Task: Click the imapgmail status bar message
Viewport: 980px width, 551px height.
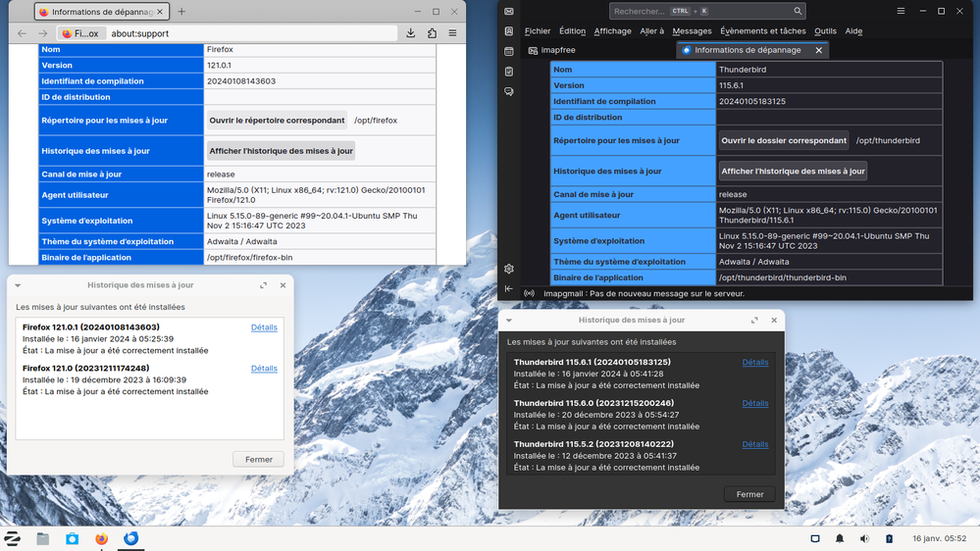Action: (x=644, y=293)
